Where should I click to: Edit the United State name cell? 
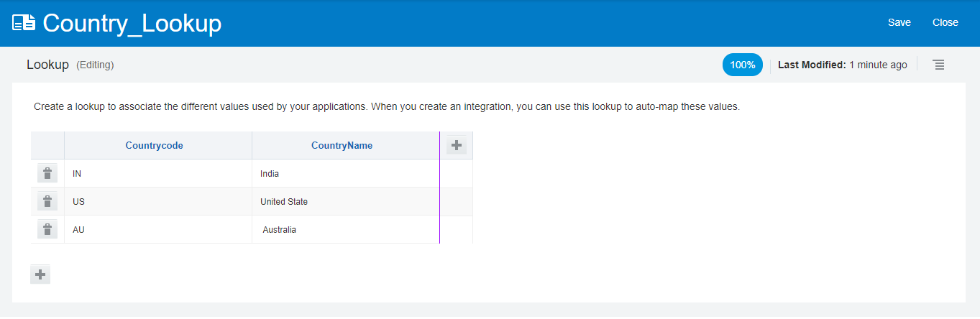point(345,202)
